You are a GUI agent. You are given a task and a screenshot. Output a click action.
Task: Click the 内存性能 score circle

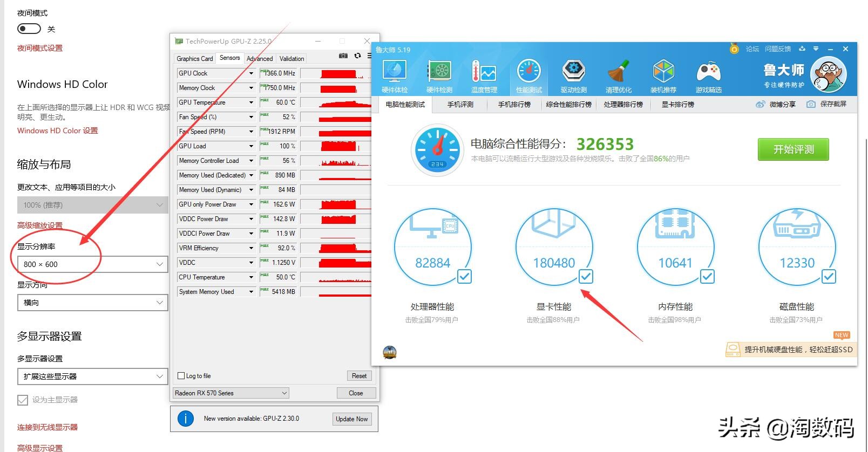tap(675, 247)
